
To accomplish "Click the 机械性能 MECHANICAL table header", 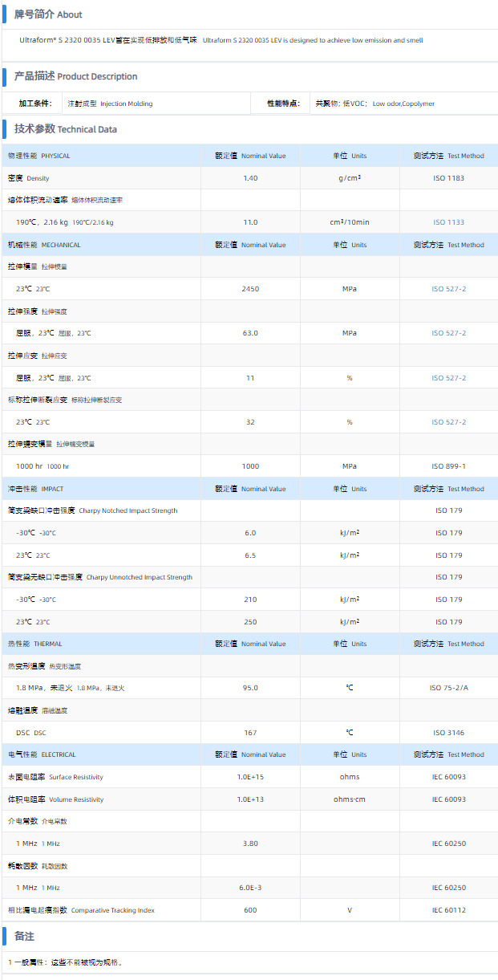I will pos(44,245).
